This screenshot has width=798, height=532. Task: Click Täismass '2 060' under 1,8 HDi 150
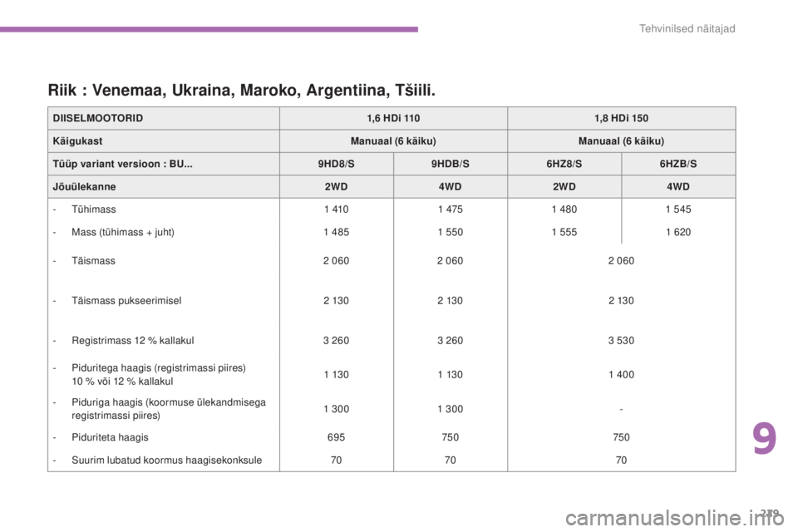coord(622,261)
